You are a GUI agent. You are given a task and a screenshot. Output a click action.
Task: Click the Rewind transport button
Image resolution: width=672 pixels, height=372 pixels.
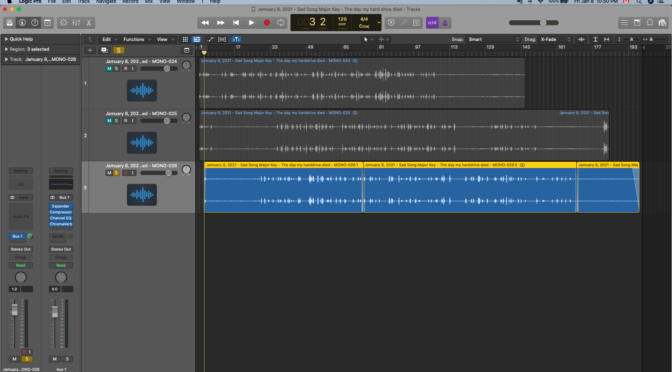205,23
